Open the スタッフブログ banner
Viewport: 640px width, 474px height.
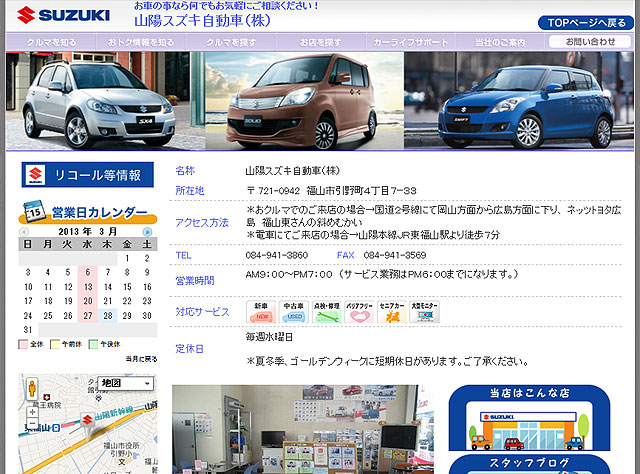coord(529,465)
